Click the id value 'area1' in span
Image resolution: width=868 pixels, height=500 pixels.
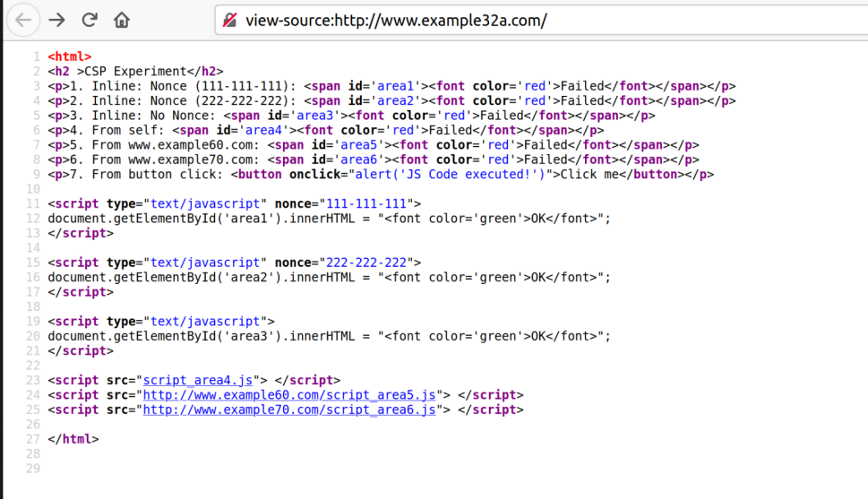[395, 86]
